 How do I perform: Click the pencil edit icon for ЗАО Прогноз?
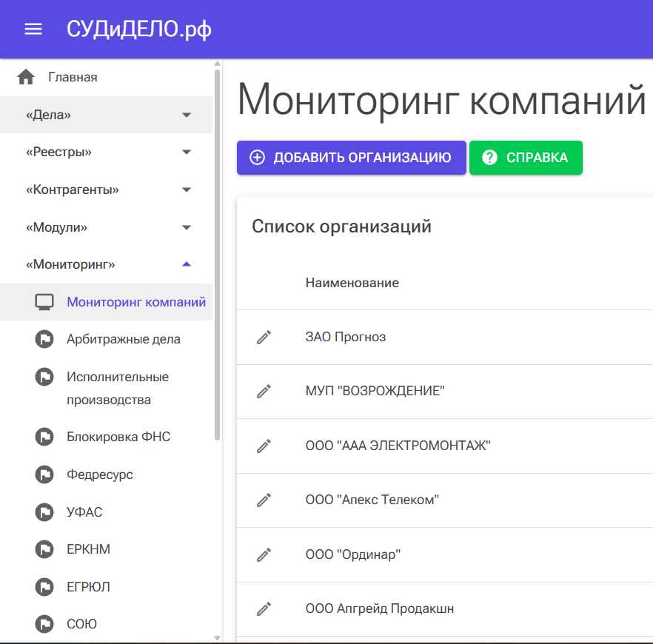(264, 338)
